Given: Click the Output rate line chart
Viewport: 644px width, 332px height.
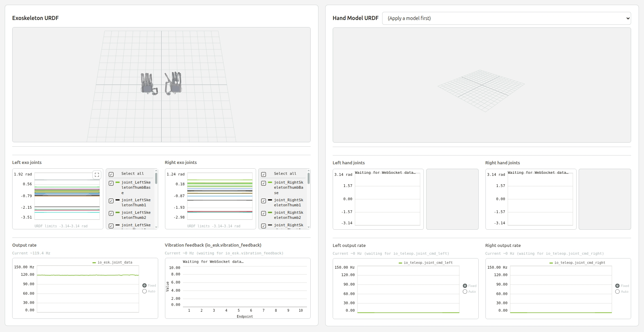Looking at the screenshot, I should point(88,289).
